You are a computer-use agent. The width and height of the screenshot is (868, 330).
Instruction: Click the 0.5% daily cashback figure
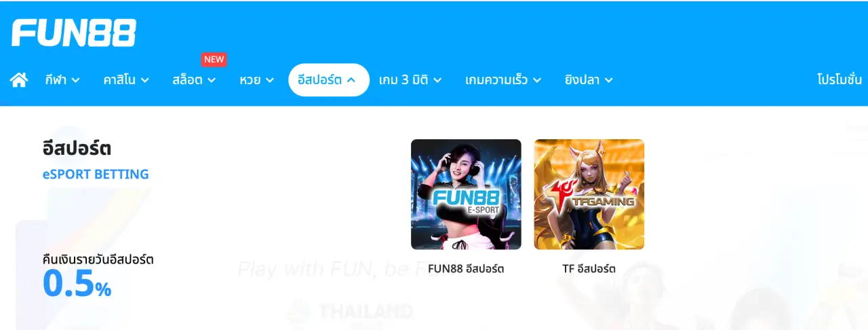(x=77, y=284)
